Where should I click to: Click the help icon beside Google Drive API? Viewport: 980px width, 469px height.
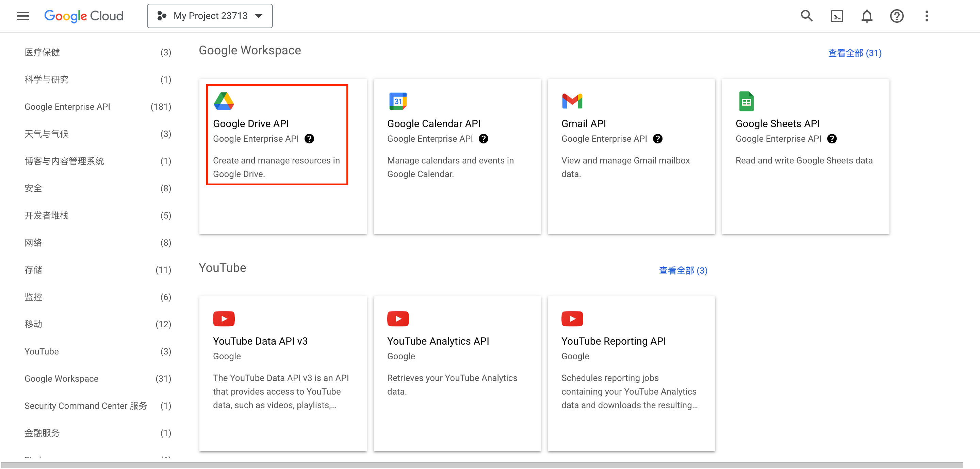309,139
